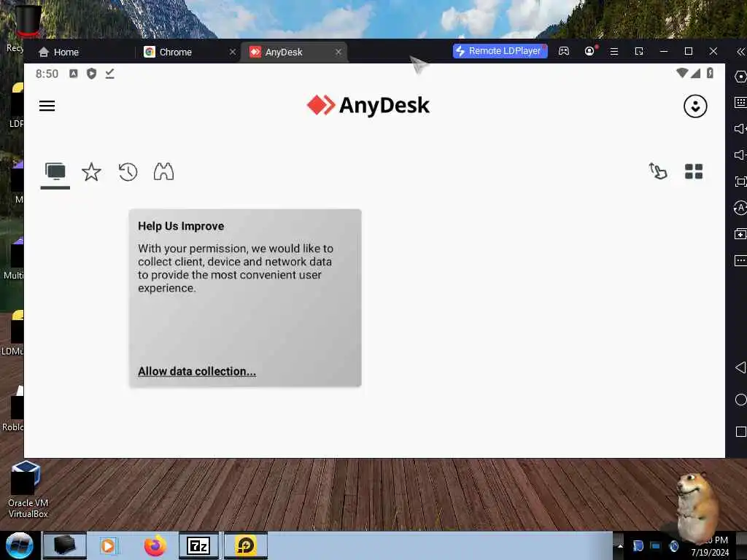Switch to the Chrome tab in LDPlayer
Image resolution: width=747 pixels, height=560 pixels.
[x=169, y=52]
